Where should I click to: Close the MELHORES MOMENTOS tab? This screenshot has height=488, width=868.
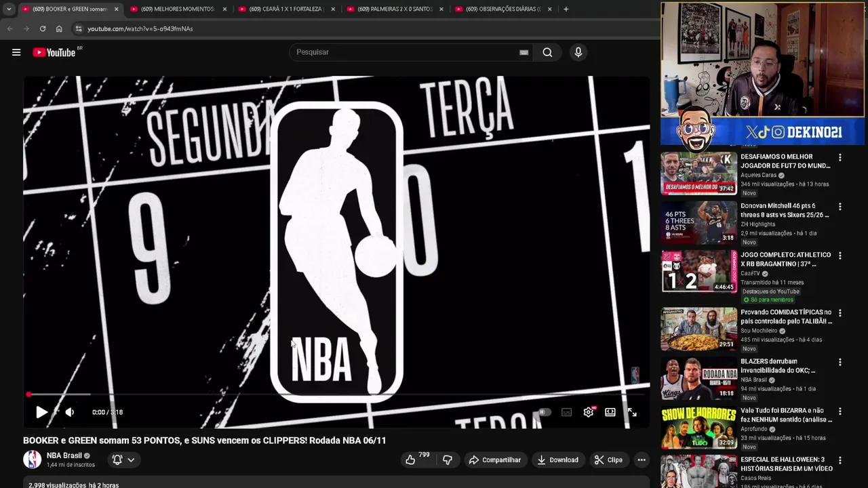(224, 9)
